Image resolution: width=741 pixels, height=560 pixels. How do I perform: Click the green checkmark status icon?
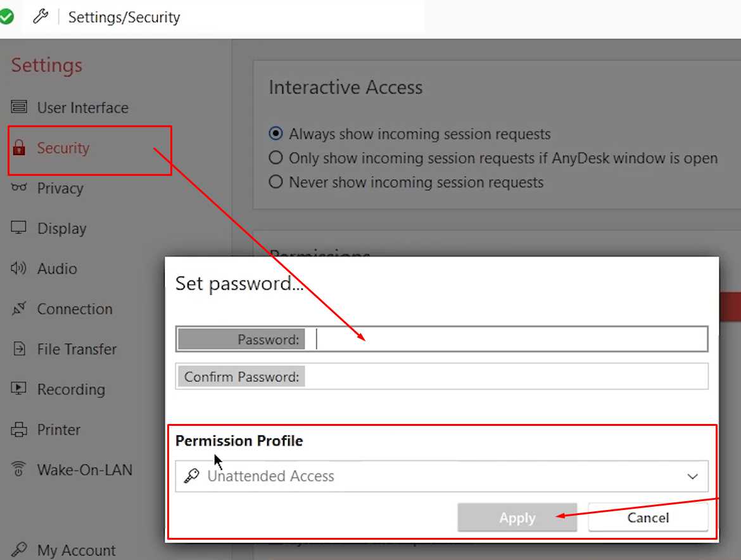[9, 16]
